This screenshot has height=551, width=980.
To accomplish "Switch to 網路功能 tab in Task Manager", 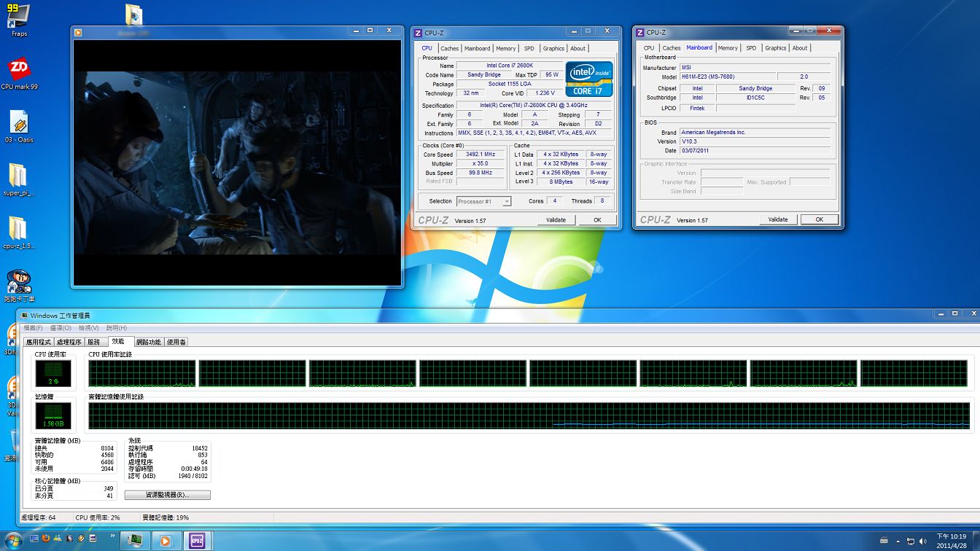I will [149, 342].
